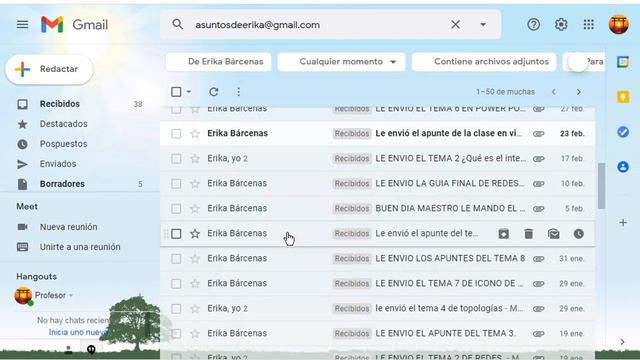The width and height of the screenshot is (640, 360).
Task: Expand the Profesor Hangouts status dropdown
Action: coord(71,296)
